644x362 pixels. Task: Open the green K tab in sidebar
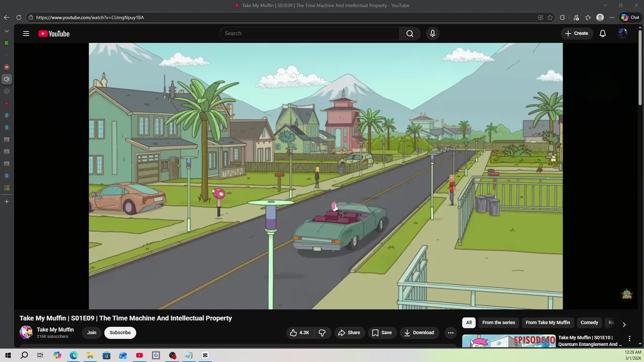[7, 43]
